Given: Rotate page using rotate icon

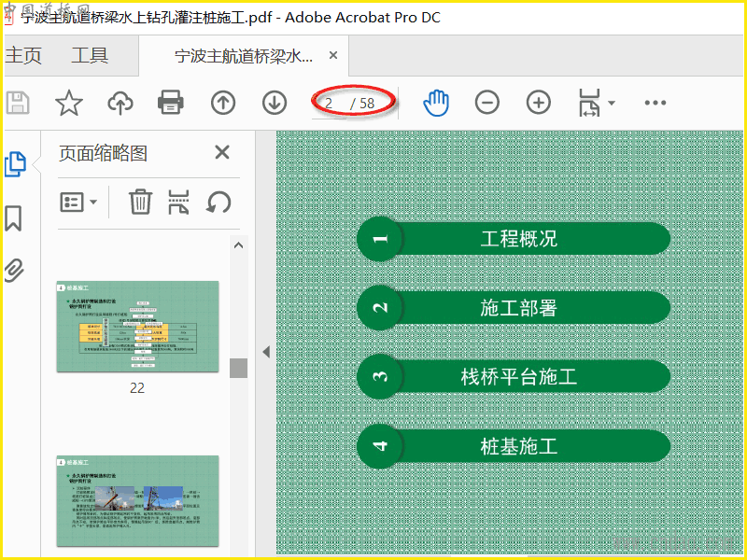Looking at the screenshot, I should [218, 202].
